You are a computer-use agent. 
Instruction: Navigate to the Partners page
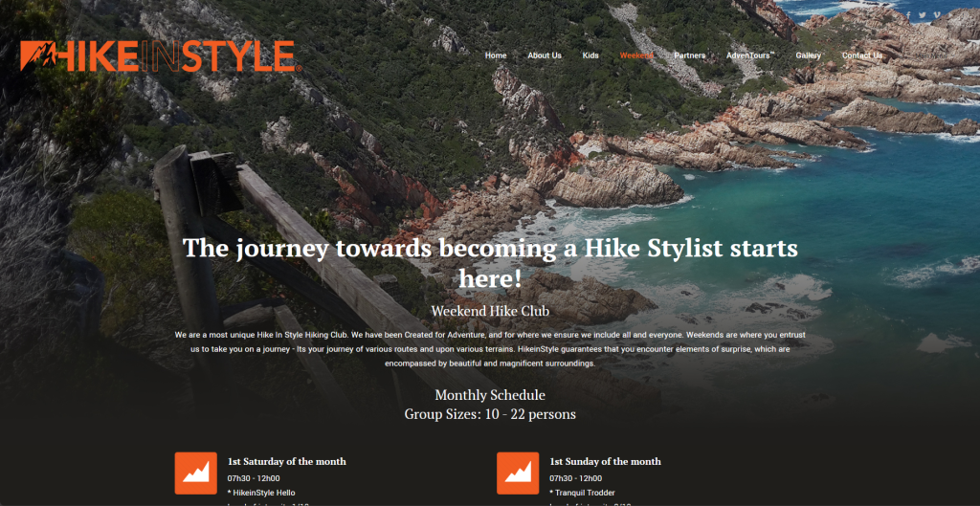[689, 55]
